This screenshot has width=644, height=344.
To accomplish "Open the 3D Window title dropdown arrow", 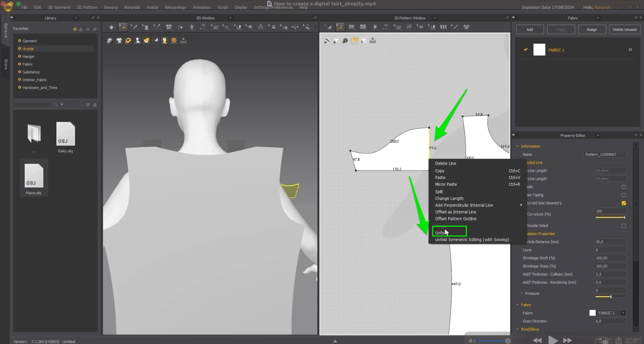I will point(231,18).
